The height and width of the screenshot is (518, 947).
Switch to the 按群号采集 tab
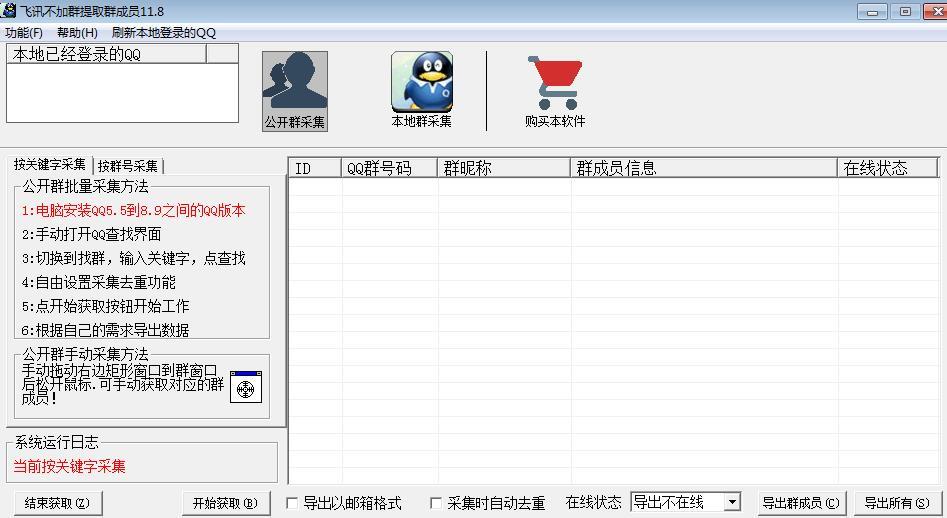[x=128, y=165]
